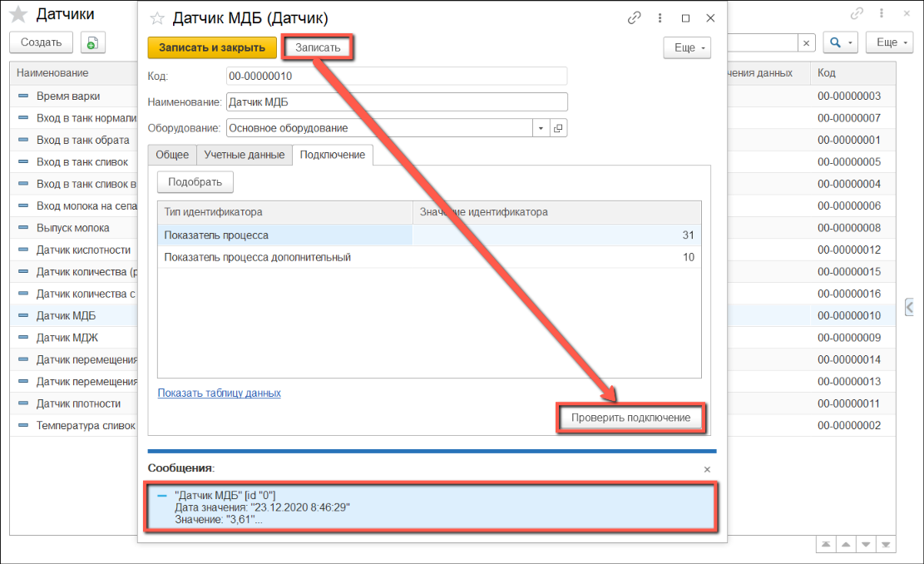924x564 pixels.
Task: Click the get-link chain icon in dialog
Action: [x=635, y=18]
